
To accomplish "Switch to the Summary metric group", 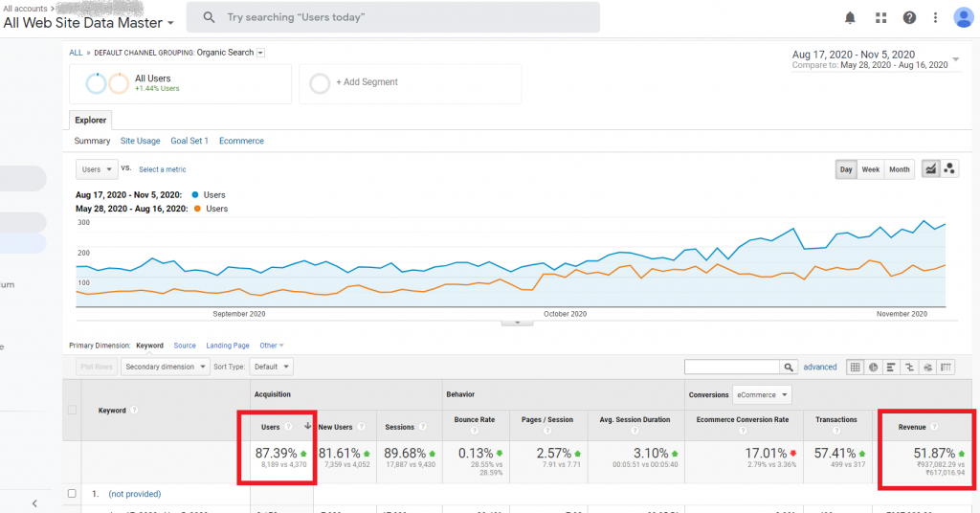I will click(92, 141).
